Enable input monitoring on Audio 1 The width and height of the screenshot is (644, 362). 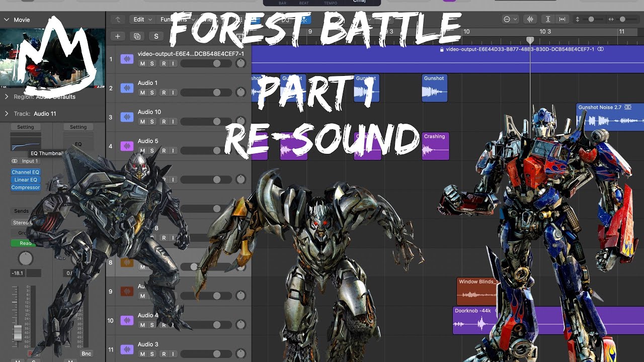click(x=173, y=93)
